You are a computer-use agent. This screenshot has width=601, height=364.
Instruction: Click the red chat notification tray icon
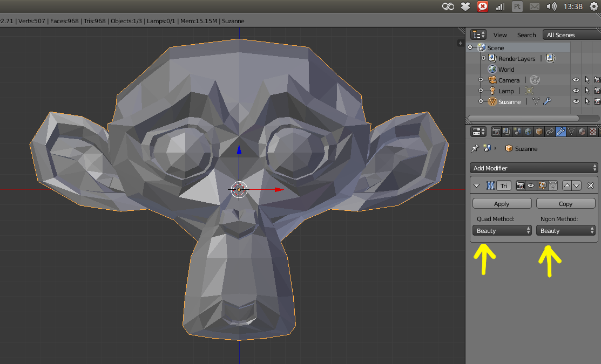(483, 6)
